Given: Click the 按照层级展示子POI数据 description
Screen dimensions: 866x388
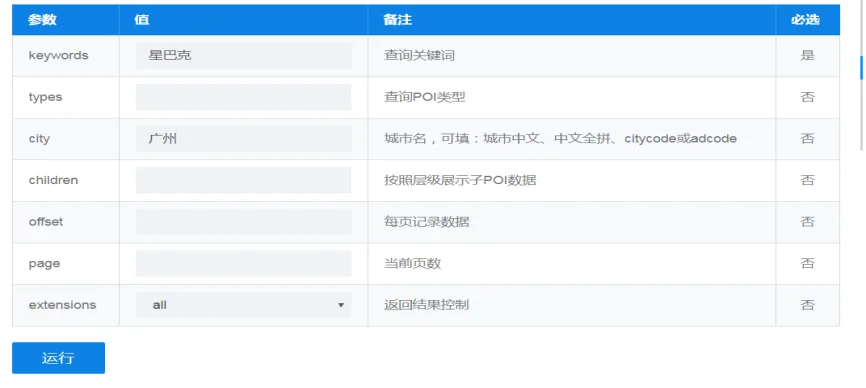Looking at the screenshot, I should pyautogui.click(x=460, y=180).
